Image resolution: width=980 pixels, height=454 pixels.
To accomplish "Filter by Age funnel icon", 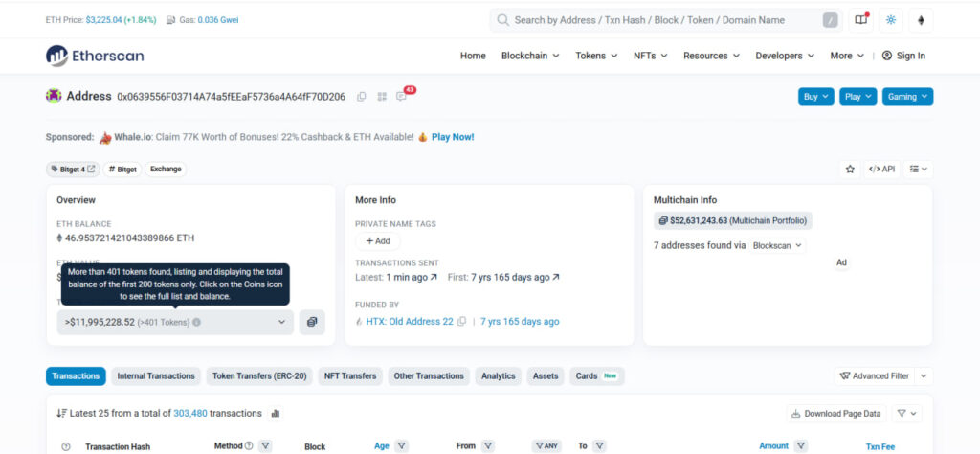I will click(x=402, y=446).
